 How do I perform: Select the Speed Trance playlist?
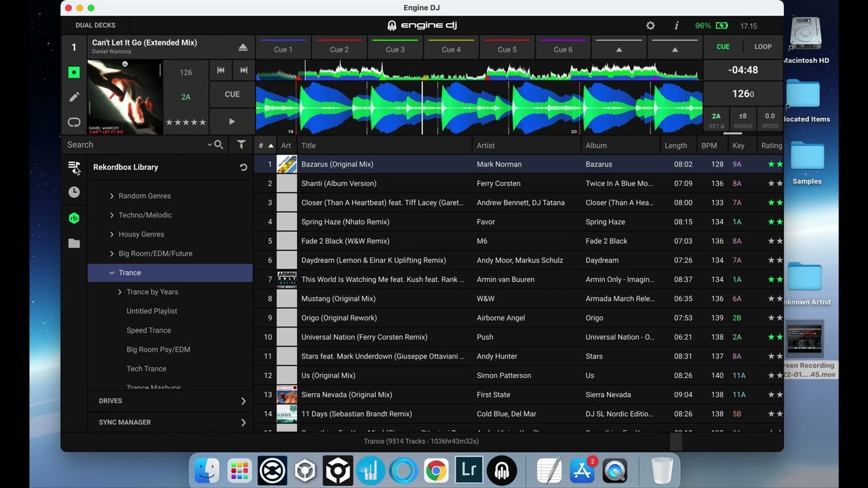[149, 331]
